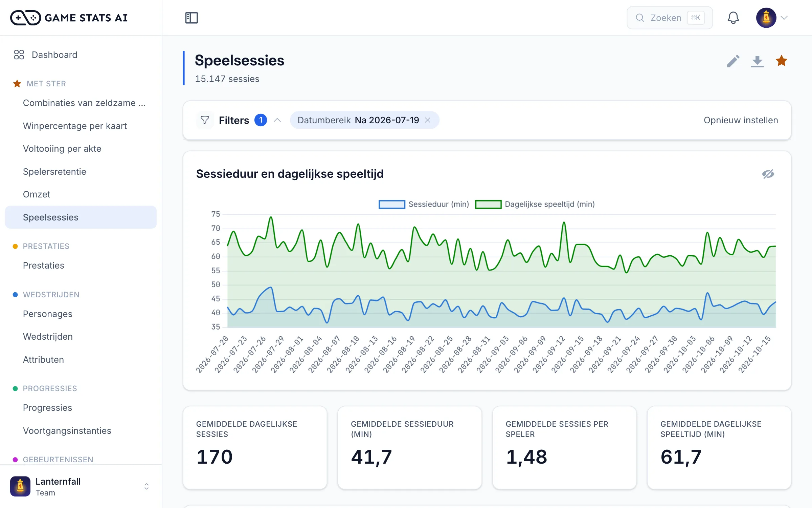Download the Speelsessies report
Image resolution: width=812 pixels, height=508 pixels.
757,61
